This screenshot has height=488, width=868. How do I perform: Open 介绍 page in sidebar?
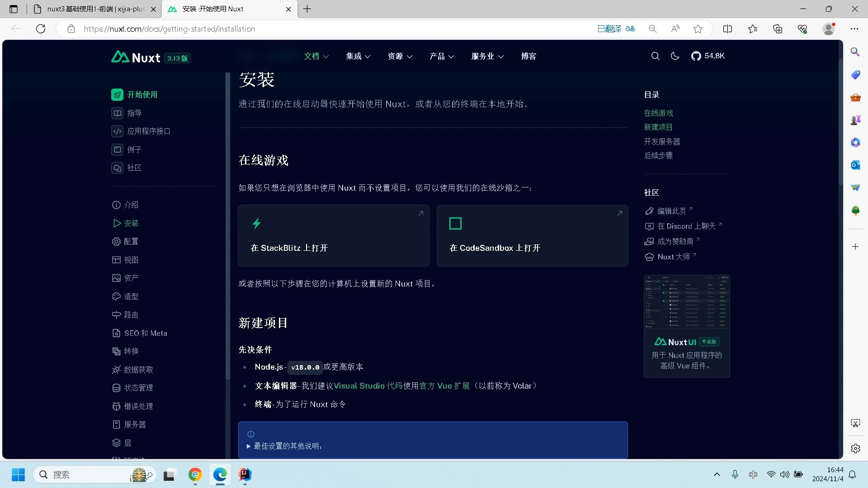[125, 205]
